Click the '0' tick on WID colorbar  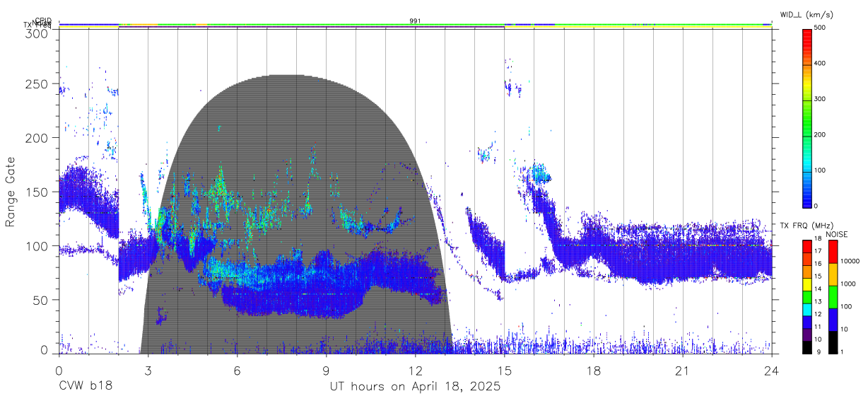pyautogui.click(x=816, y=206)
